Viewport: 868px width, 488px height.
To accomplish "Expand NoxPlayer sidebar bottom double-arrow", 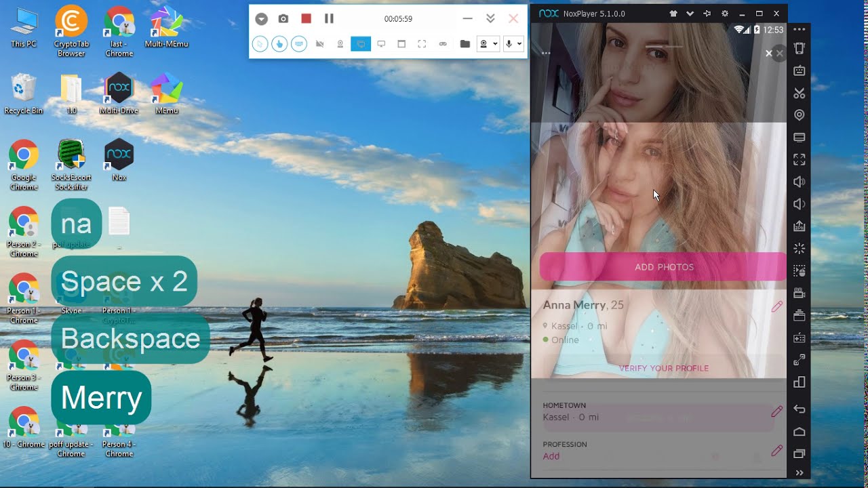I will (x=800, y=473).
